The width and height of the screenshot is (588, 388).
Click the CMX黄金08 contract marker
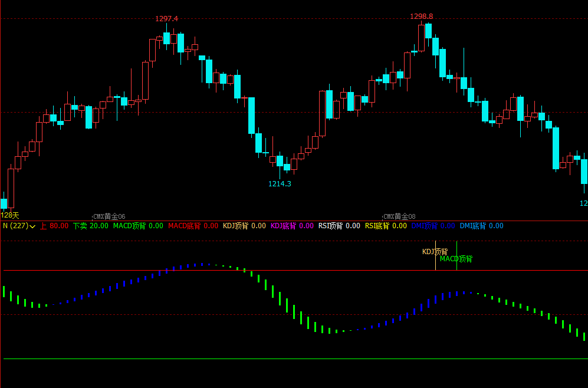[399, 216]
